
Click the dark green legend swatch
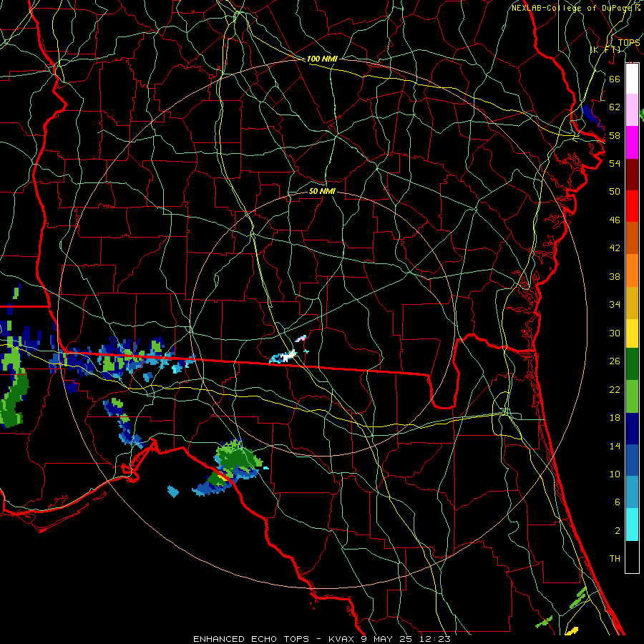(632, 364)
